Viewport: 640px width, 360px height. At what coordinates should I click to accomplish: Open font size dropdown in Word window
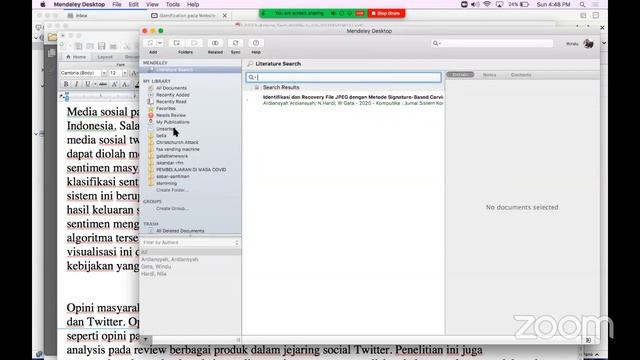125,73
